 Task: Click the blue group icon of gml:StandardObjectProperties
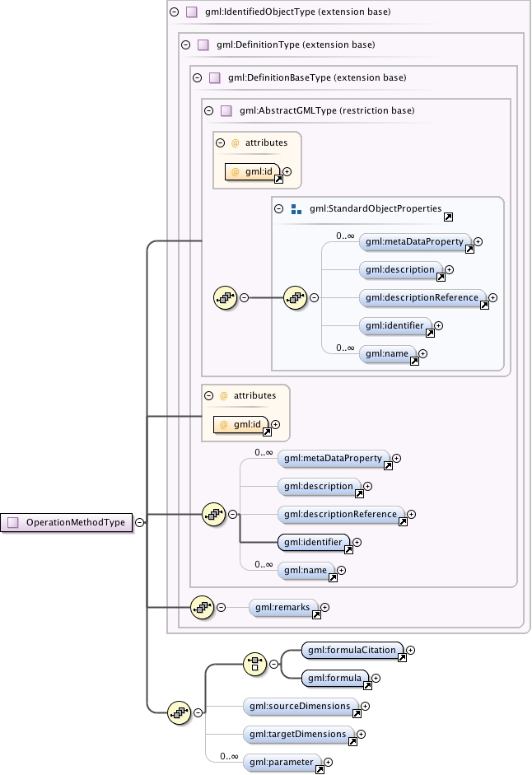pos(296,209)
